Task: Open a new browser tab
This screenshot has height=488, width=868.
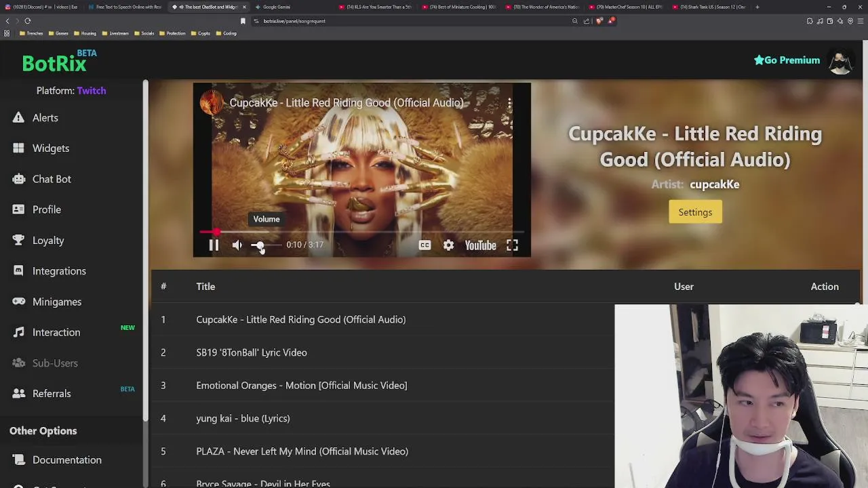Action: 757,7
